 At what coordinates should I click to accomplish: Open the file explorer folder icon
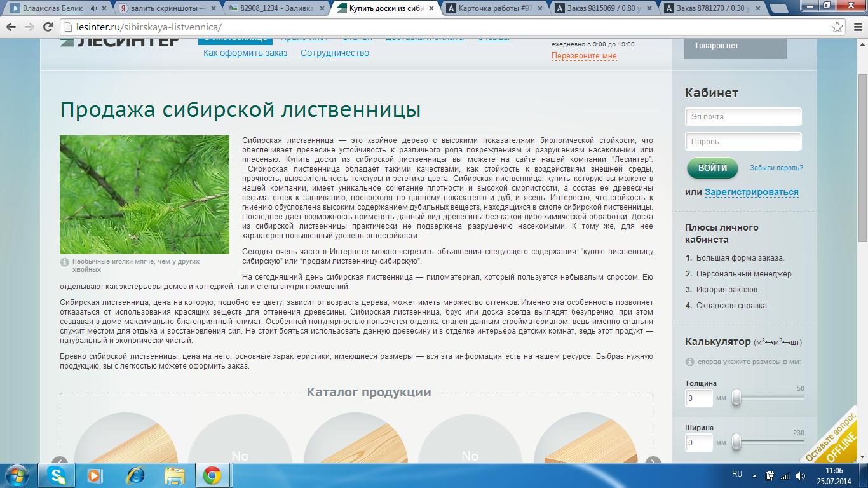[x=173, y=475]
